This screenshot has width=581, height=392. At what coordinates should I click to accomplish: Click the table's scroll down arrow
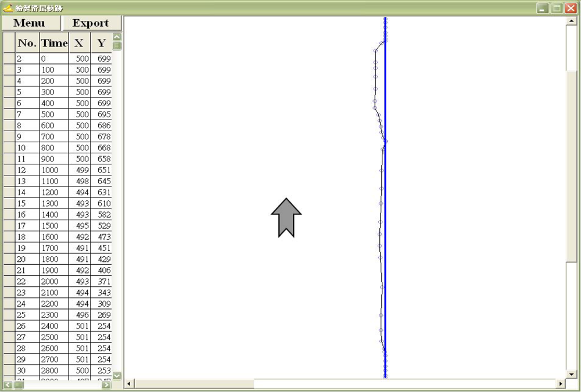[117, 375]
